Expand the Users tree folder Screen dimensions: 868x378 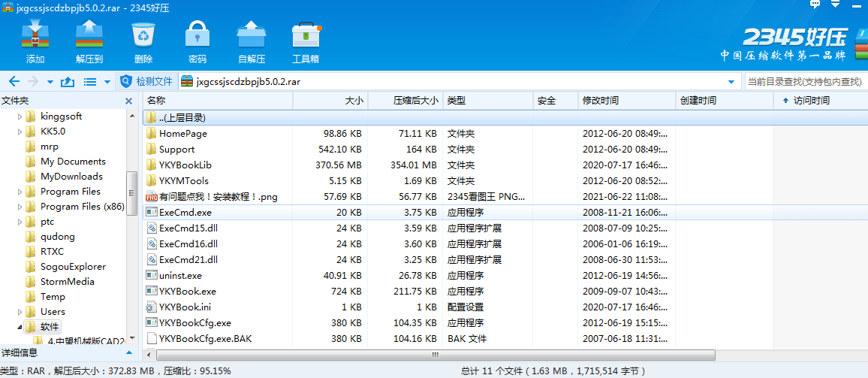point(20,311)
